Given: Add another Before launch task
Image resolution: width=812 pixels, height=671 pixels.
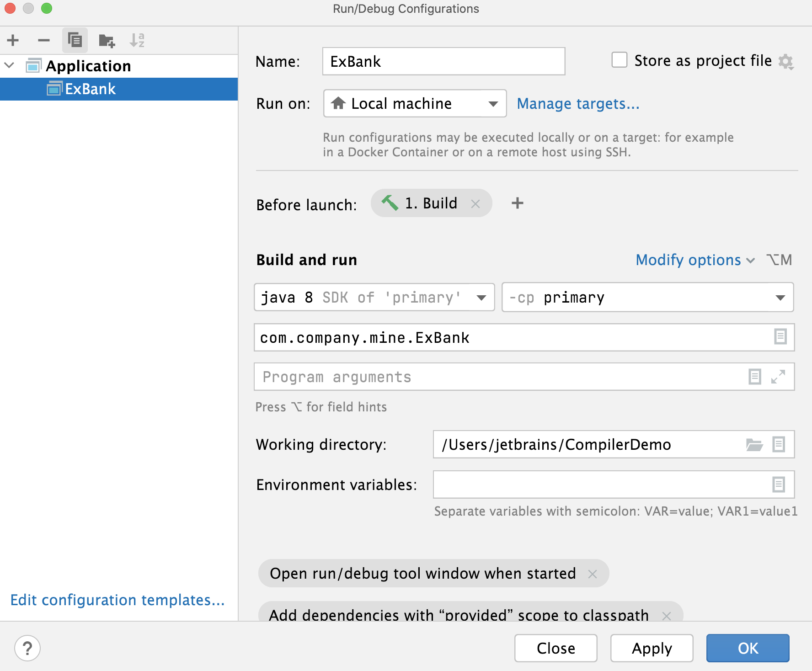Looking at the screenshot, I should 517,203.
